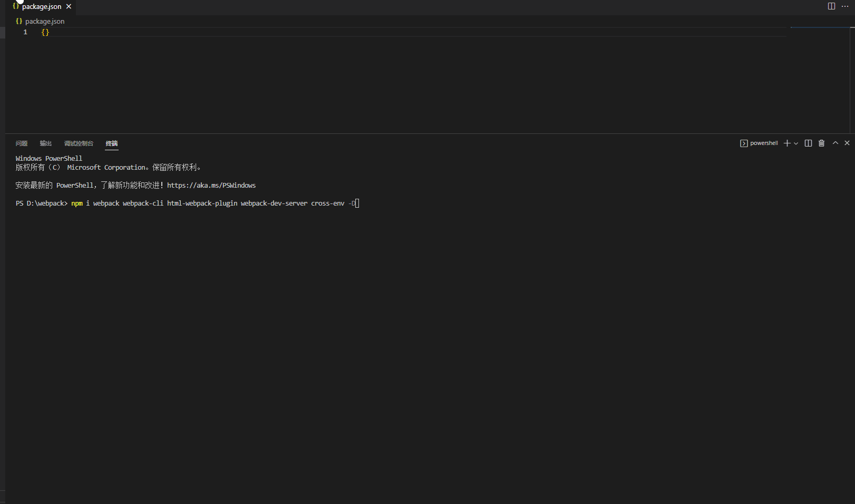Viewport: 855px width, 504px height.
Task: Split the terminal using the split icon
Action: pos(808,143)
